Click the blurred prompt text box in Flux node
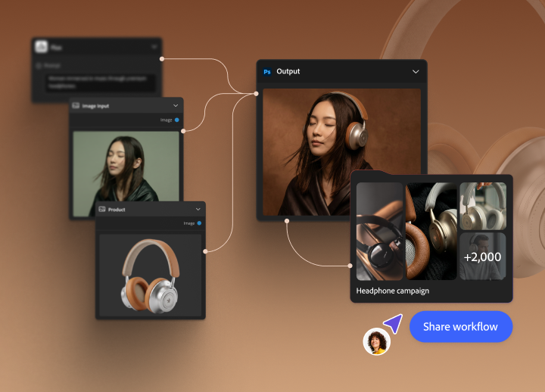The image size is (545, 392). [101, 82]
